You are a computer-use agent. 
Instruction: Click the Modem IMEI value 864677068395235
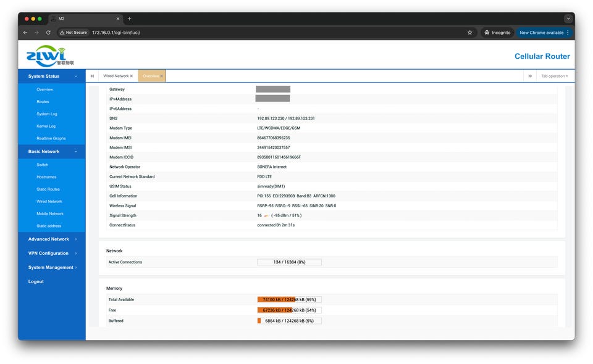274,138
